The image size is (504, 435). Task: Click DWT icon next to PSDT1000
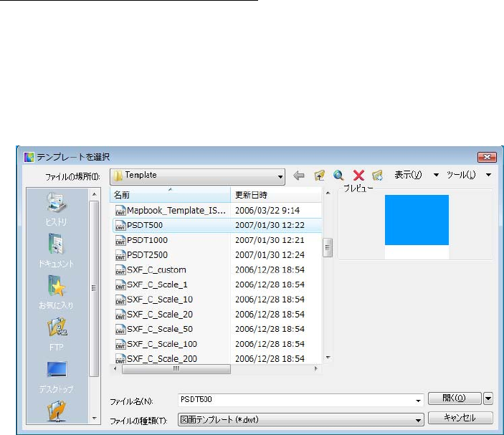(120, 240)
